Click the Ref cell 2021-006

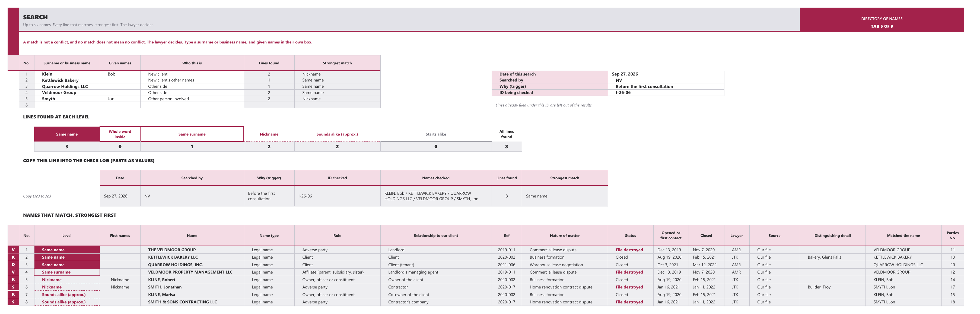[x=506, y=265]
